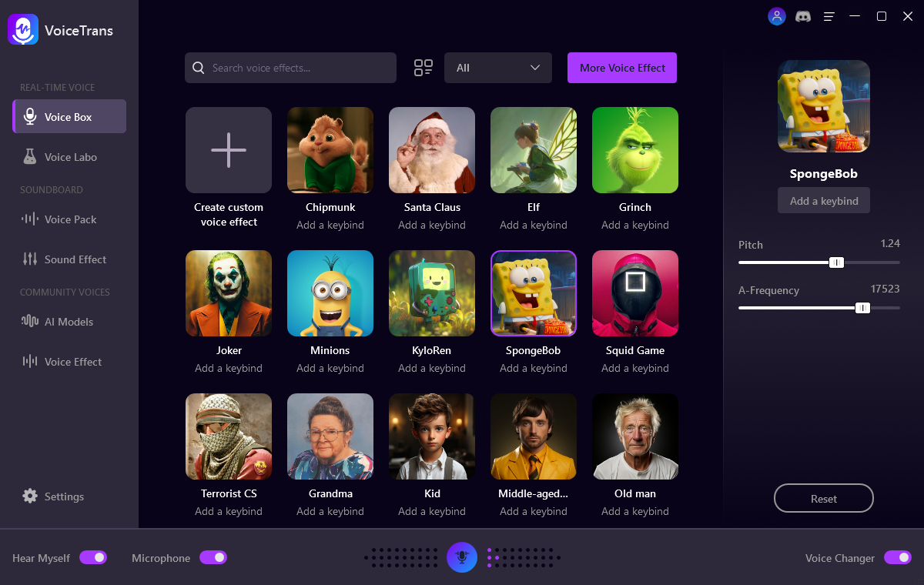The image size is (924, 585).
Task: Switch off the Voice Changer toggle
Action: click(x=897, y=557)
